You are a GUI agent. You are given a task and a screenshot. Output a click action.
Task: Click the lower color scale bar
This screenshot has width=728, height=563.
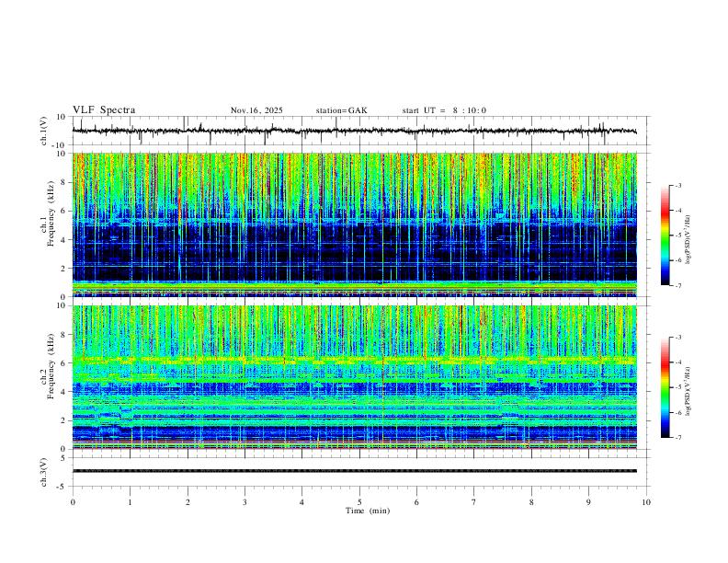click(x=665, y=387)
